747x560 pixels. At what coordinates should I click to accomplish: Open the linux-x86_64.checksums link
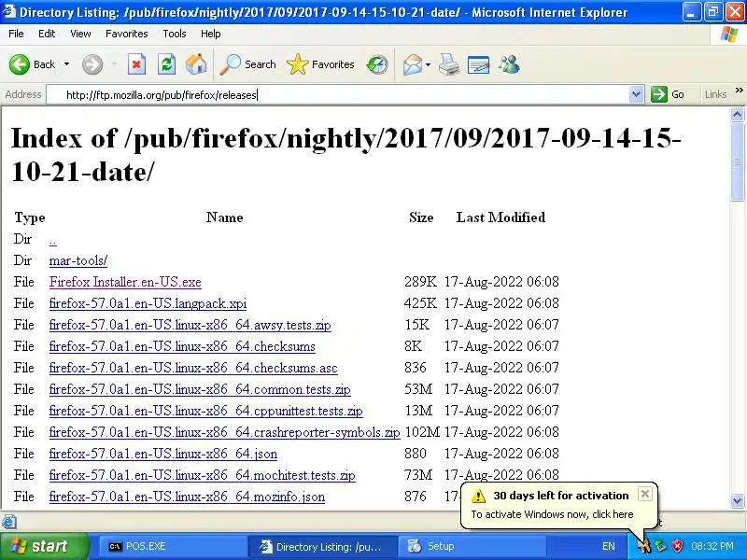pyautogui.click(x=182, y=346)
